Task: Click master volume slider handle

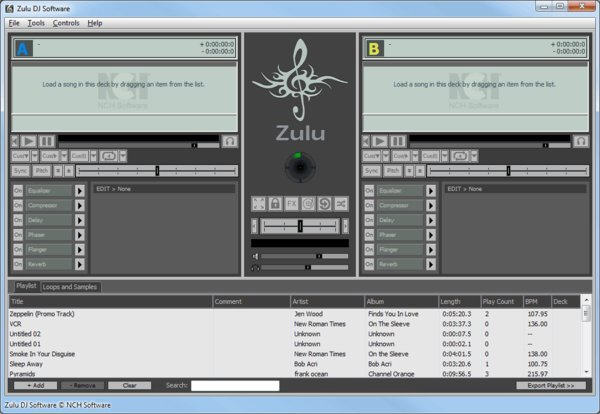Action: tap(319, 256)
